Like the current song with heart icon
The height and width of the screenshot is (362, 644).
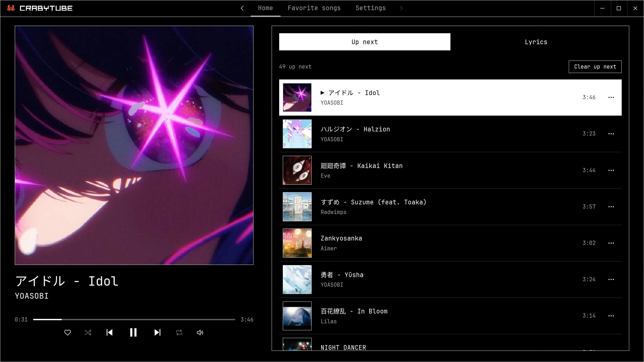(x=67, y=332)
